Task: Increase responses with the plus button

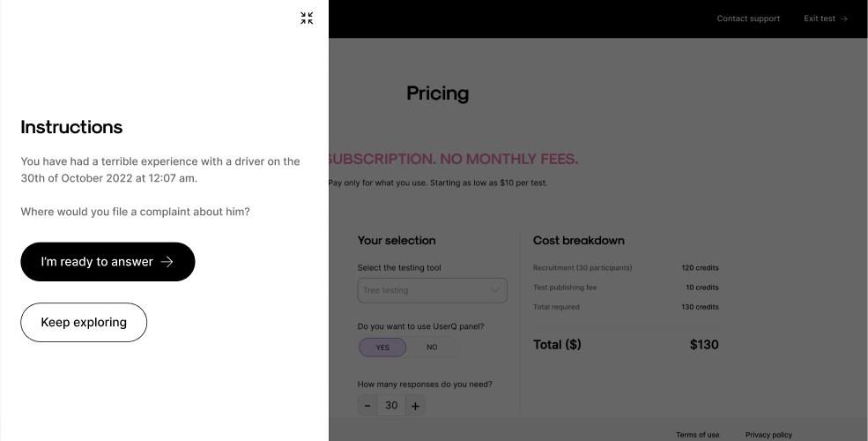Action: point(415,406)
